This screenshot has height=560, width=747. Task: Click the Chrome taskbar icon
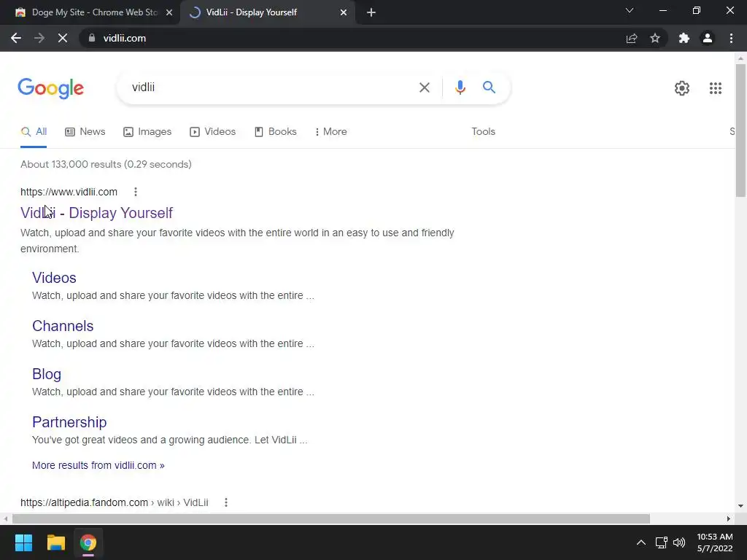[x=88, y=542]
